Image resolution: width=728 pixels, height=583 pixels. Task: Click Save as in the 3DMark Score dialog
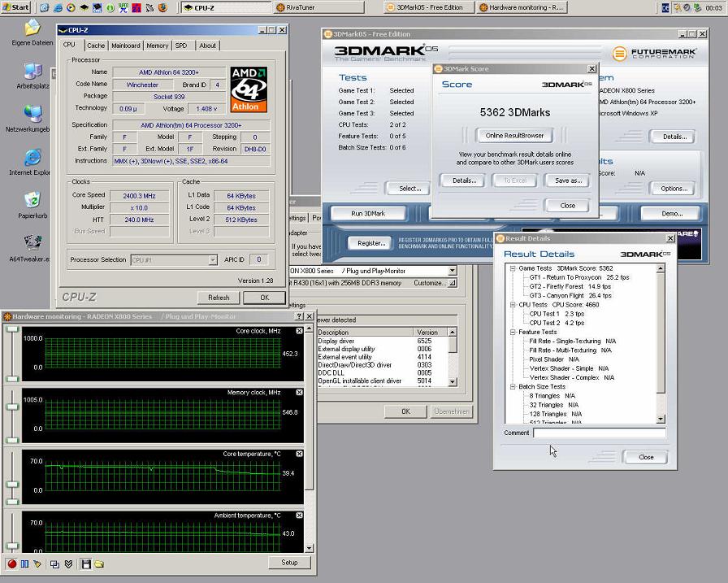coord(568,181)
